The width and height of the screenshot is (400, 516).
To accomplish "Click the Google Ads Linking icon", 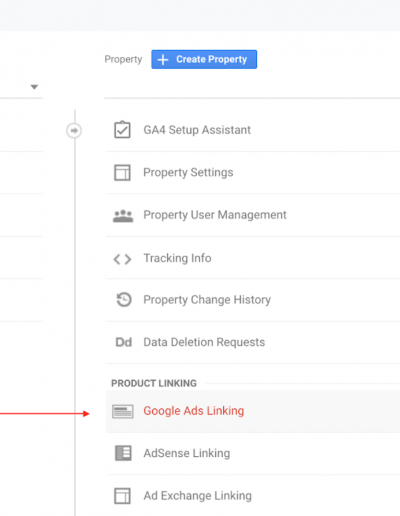I will (x=123, y=411).
